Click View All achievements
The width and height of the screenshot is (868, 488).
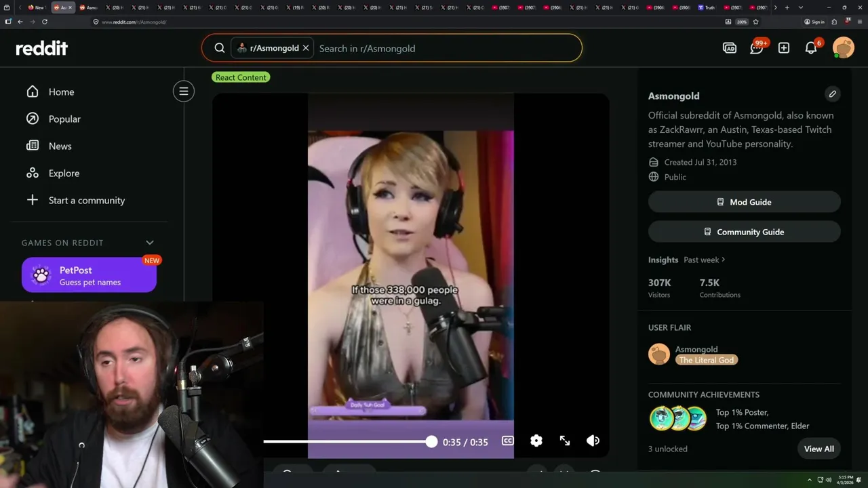tap(818, 449)
